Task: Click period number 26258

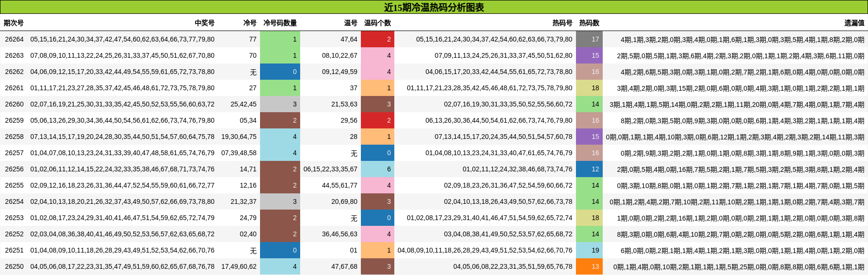Action: tap(14, 137)
